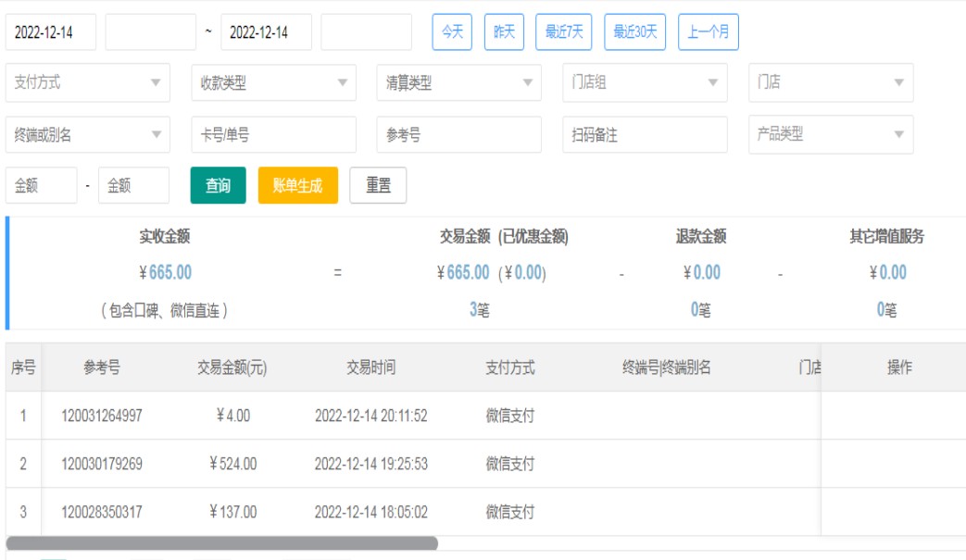This screenshot has width=966, height=560.
Task: Choose the 昨天 quick date filter
Action: click(504, 32)
